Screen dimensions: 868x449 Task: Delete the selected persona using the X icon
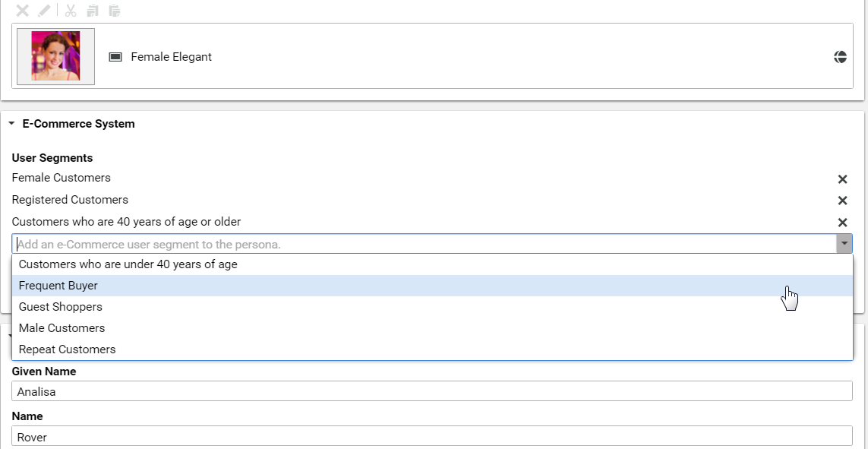(21, 11)
